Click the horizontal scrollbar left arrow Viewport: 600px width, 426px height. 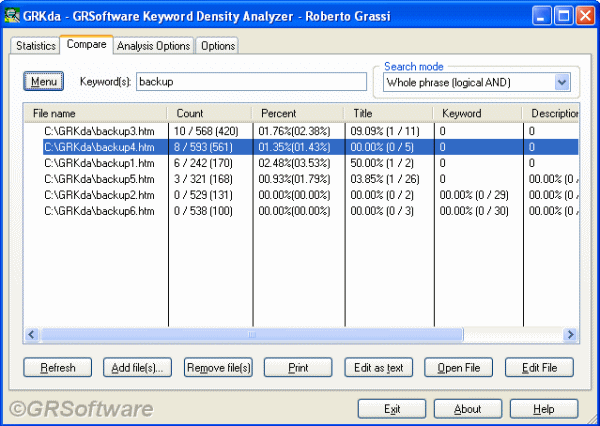point(31,335)
